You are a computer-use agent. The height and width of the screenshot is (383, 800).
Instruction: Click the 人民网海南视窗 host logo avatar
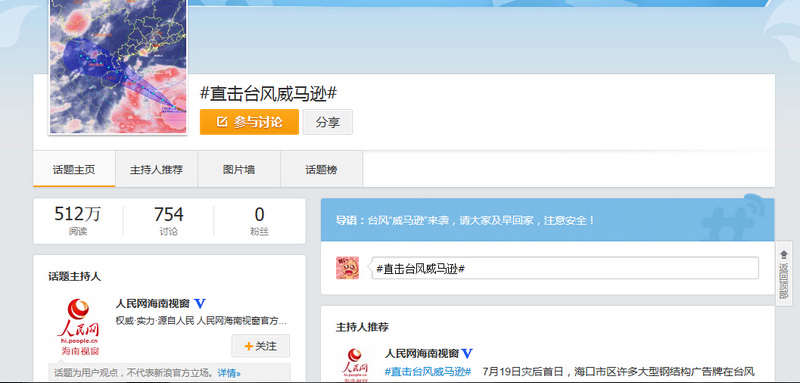(80, 327)
